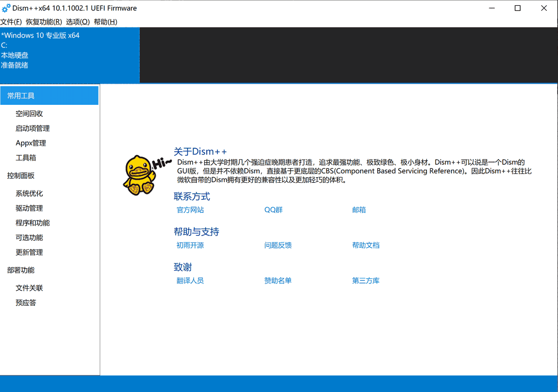
Task: Open the 文件(F) menu
Action: [x=11, y=22]
